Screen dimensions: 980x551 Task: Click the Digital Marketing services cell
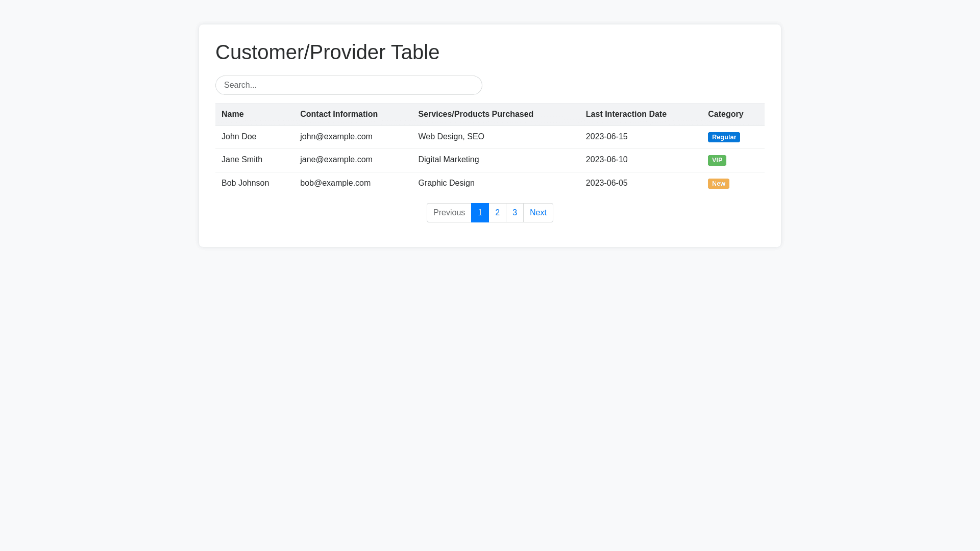pyautogui.click(x=448, y=160)
